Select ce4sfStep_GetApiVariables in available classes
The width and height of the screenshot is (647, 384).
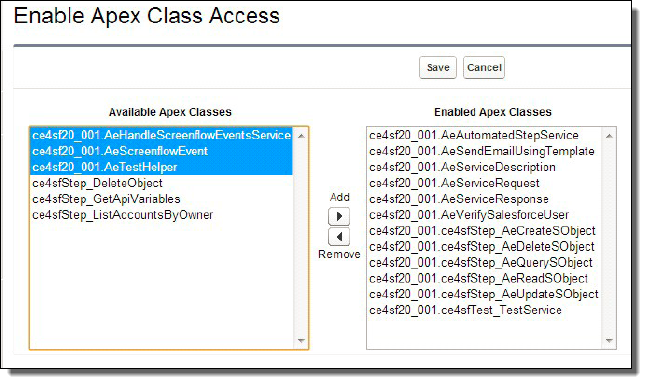pyautogui.click(x=161, y=199)
